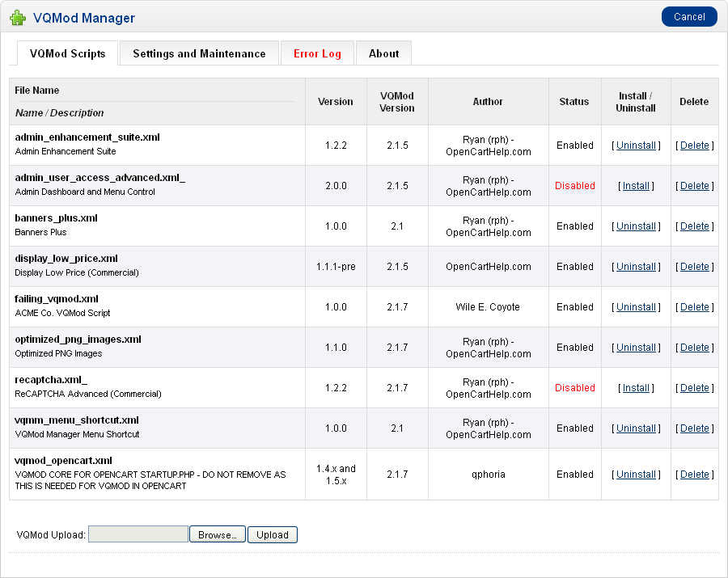Click the qphoria author cell
This screenshot has width=728, height=578.
pyautogui.click(x=488, y=474)
